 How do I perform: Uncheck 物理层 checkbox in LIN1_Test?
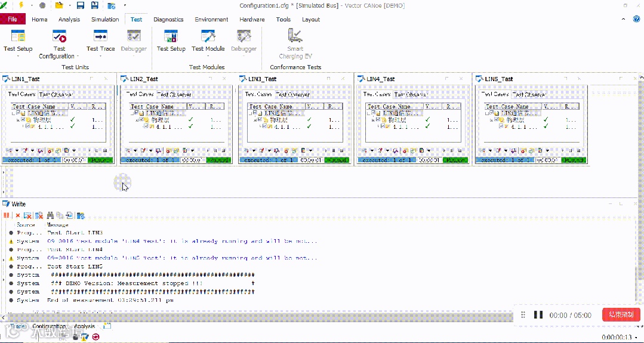tap(23, 119)
